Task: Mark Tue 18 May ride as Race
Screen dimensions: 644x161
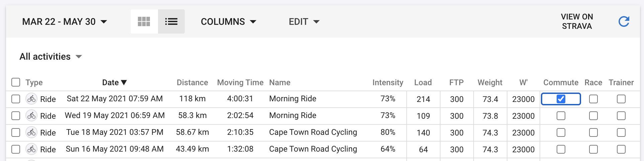Action: [x=593, y=132]
